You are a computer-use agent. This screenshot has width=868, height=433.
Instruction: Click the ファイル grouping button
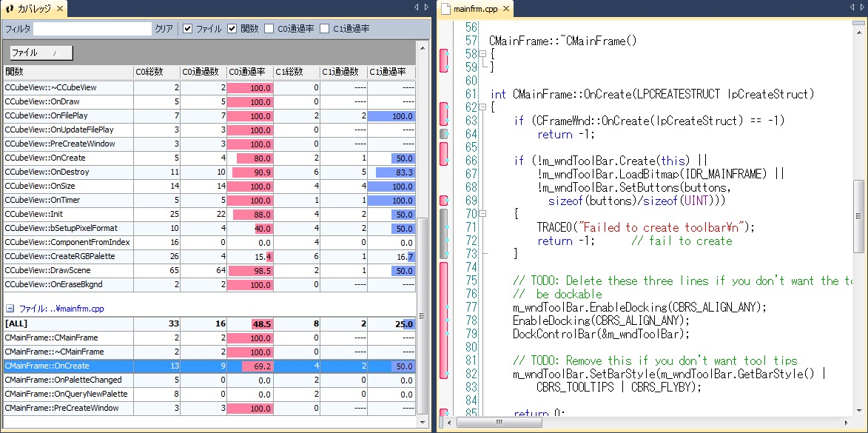pos(41,53)
